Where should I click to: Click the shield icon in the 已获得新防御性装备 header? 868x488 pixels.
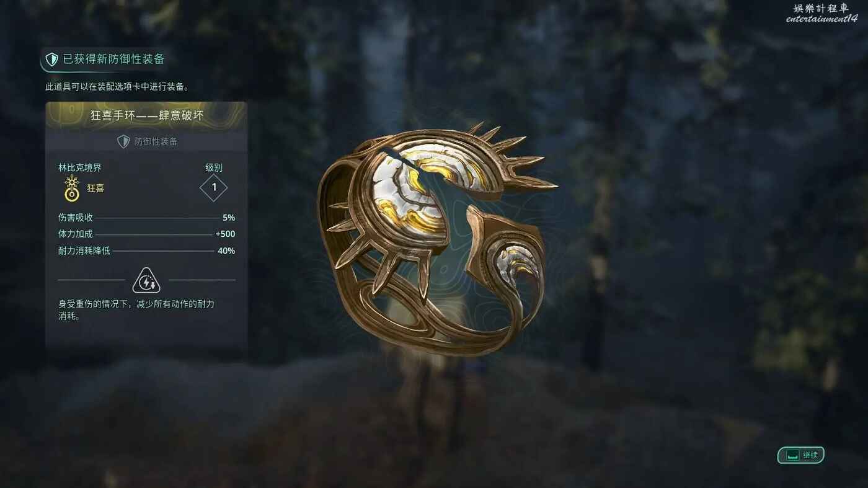(52, 60)
